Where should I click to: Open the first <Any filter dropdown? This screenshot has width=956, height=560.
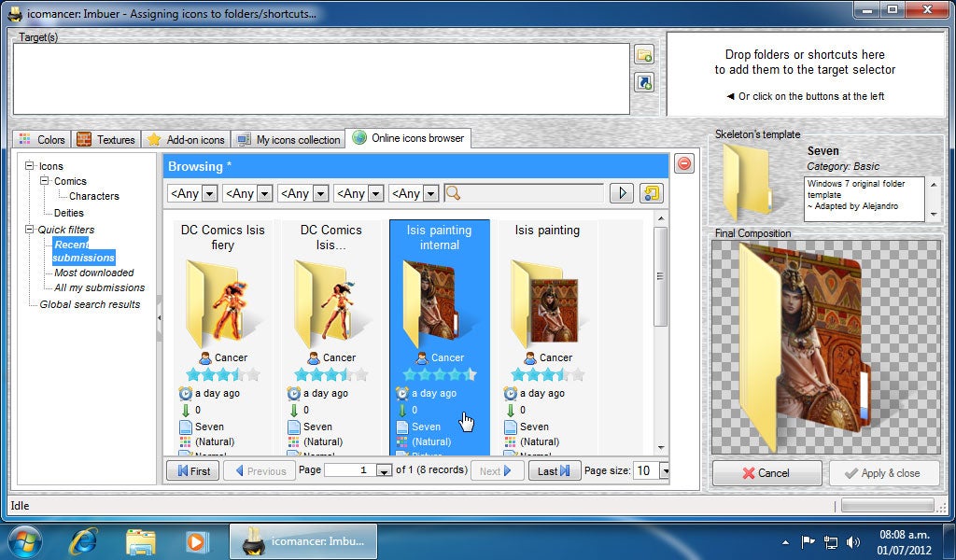209,194
